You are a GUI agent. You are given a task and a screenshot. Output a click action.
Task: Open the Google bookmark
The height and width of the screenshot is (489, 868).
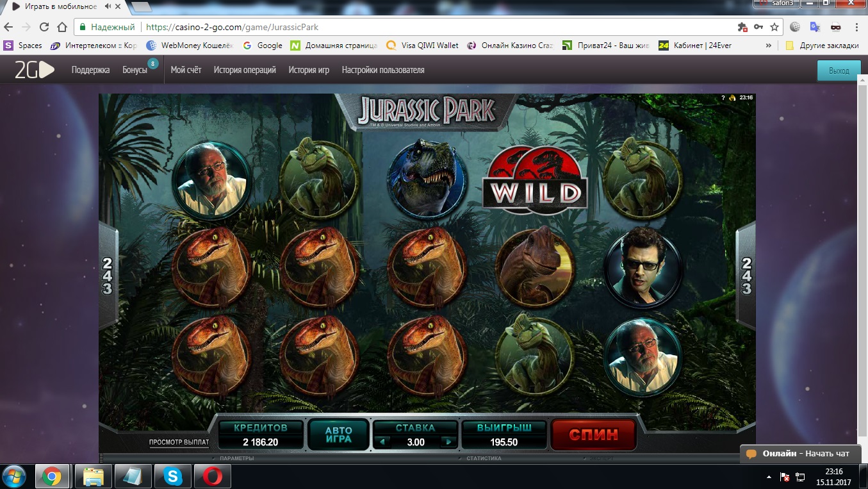(263, 46)
